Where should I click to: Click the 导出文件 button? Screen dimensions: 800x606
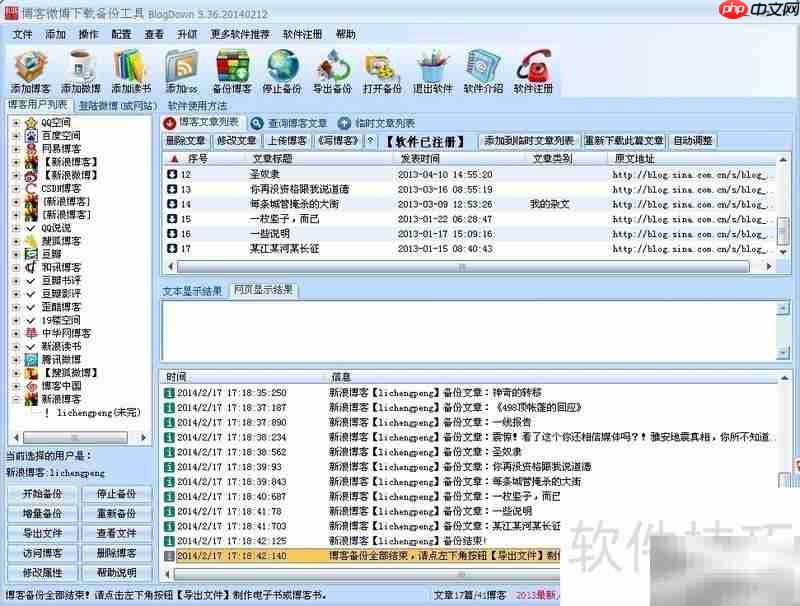pos(42,533)
